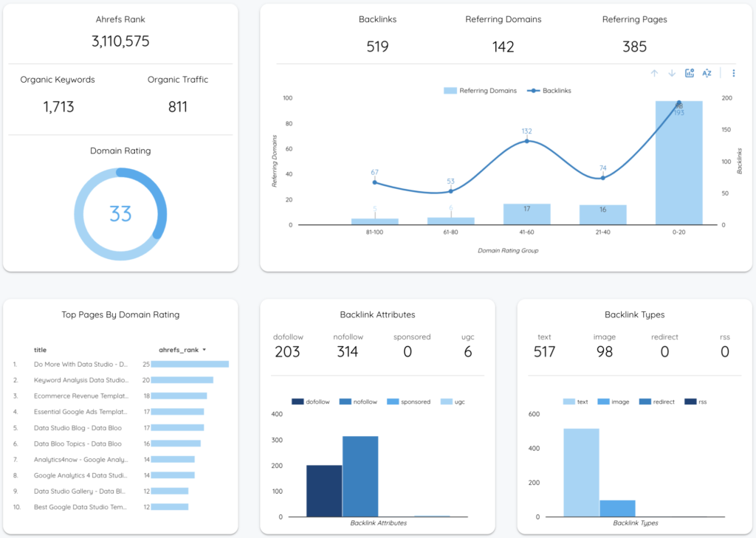Click the drill down arrow icon
Viewport: 756px width, 538px height.
click(672, 73)
